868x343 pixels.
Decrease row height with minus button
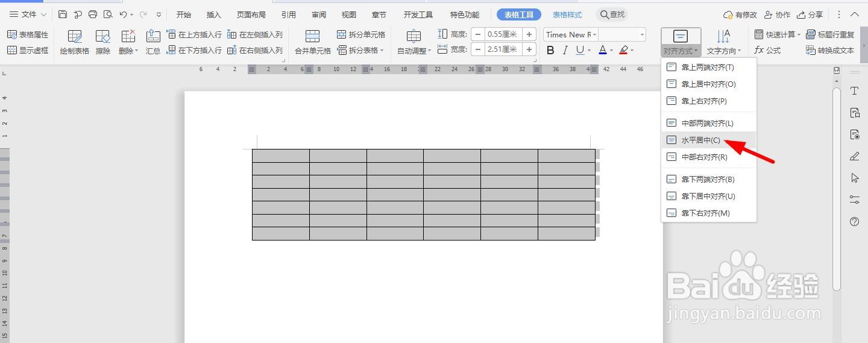click(x=477, y=34)
